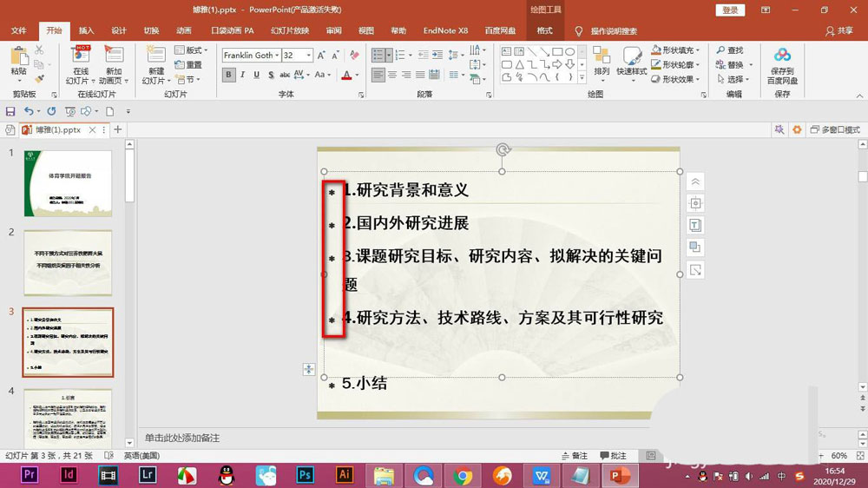Open Adobe Illustrator from the taskbar

pyautogui.click(x=344, y=475)
